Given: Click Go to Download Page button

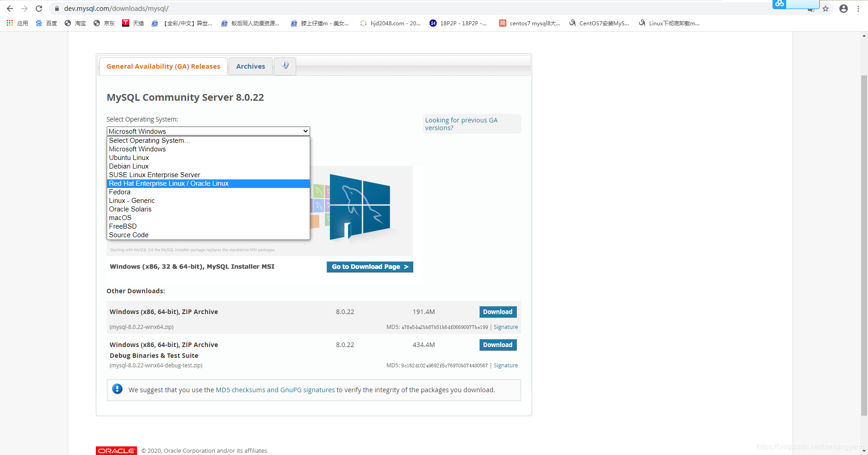Looking at the screenshot, I should [370, 267].
